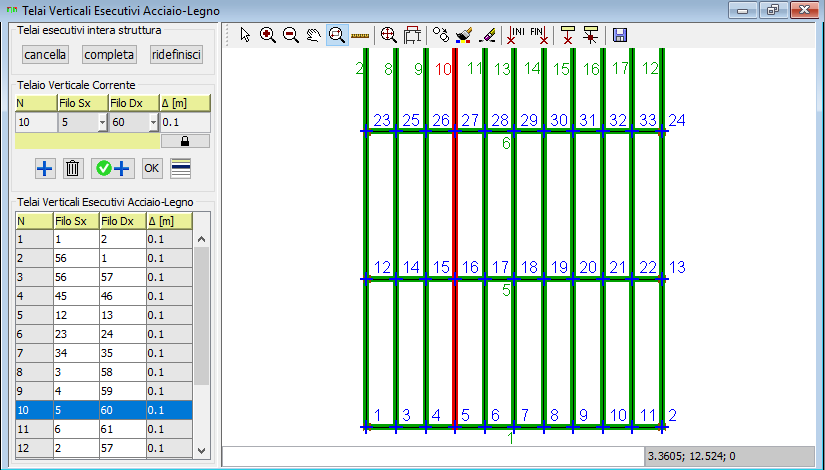Screen dimensions: 825x470
Task: Select table row N 11 with Filo Dx 61
Action: tap(104, 429)
